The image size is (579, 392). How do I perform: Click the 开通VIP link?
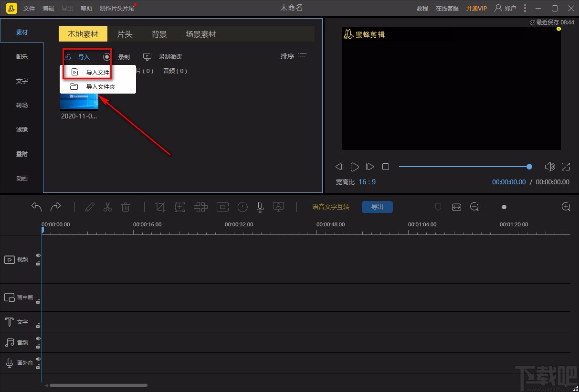click(476, 8)
